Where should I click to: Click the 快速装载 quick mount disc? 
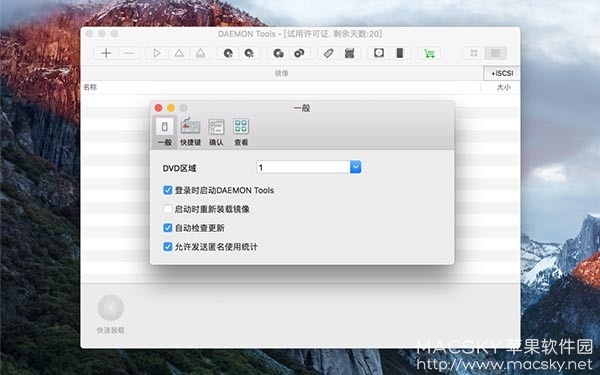click(x=111, y=307)
